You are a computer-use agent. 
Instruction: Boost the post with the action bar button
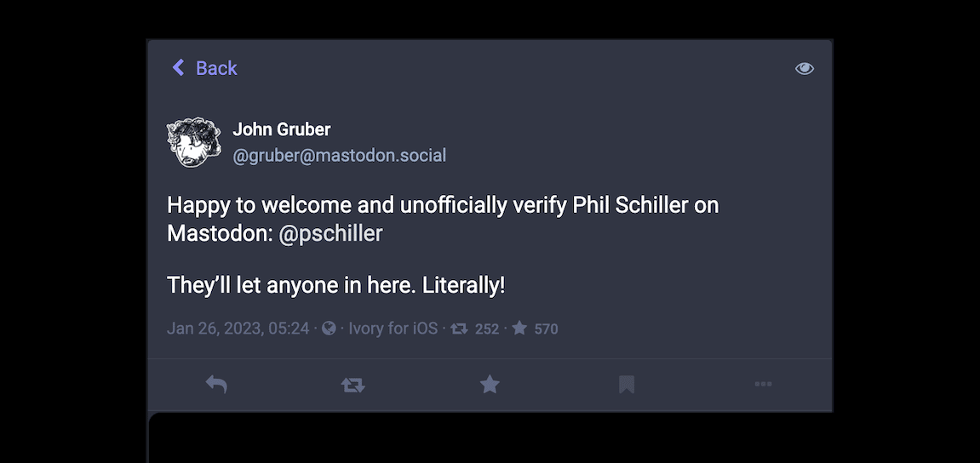352,385
